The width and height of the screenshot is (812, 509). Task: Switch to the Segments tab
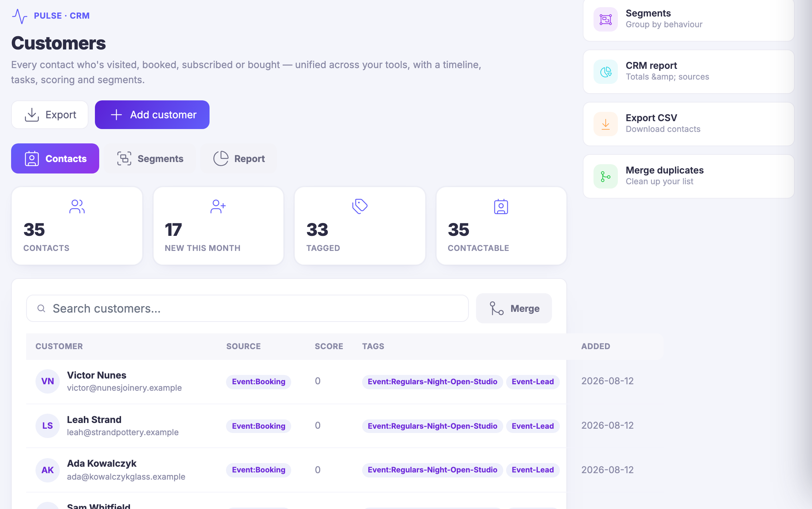coord(150,158)
